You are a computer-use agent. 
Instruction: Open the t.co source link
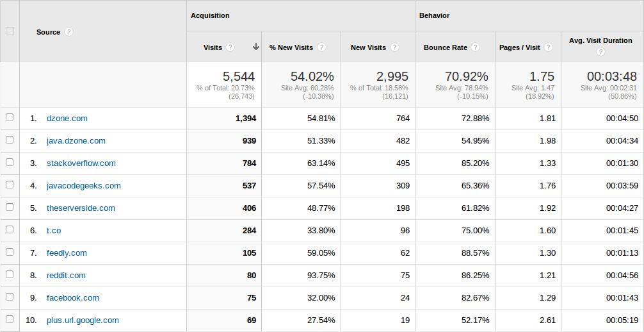tap(54, 230)
